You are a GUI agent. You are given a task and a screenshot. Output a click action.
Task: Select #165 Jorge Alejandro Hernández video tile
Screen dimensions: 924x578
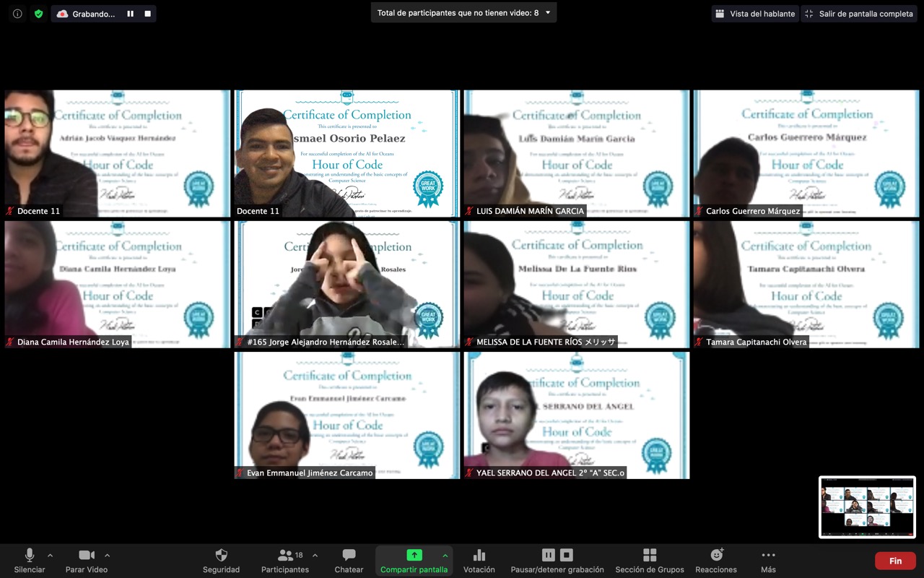coord(346,284)
